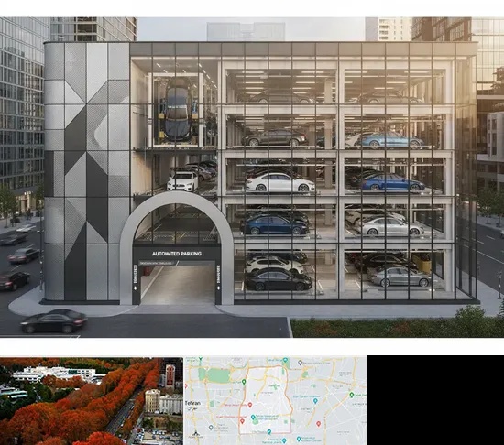Open the Tehran district map thumbnail

pyautogui.click(x=275, y=401)
